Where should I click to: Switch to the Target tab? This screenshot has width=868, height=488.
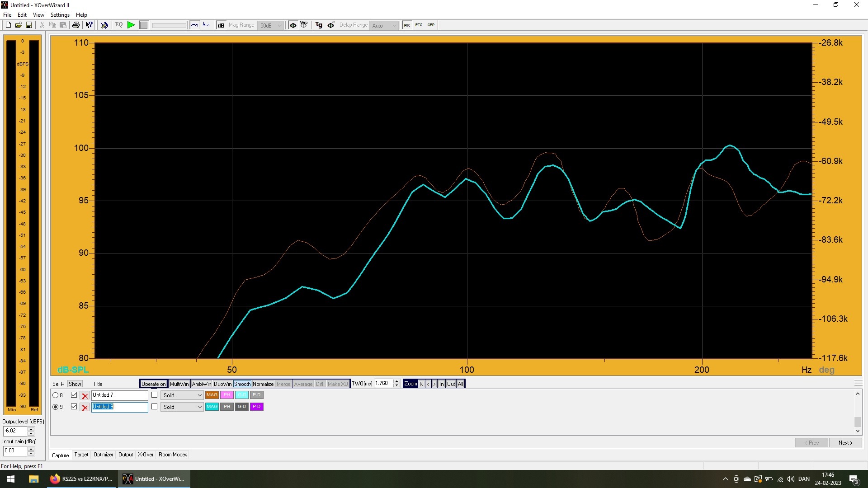[81, 455]
